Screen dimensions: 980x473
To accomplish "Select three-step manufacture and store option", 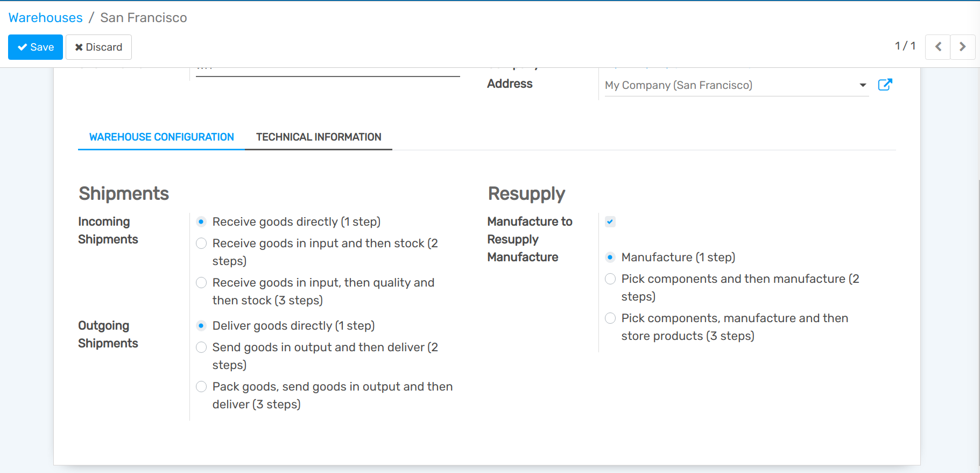I will [x=610, y=318].
